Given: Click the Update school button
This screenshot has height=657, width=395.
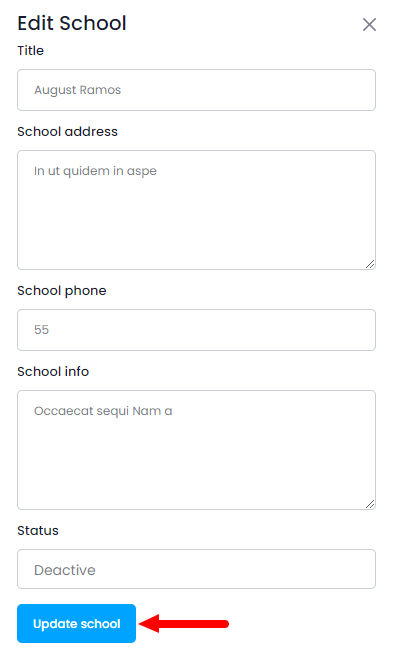Looking at the screenshot, I should click(77, 623).
